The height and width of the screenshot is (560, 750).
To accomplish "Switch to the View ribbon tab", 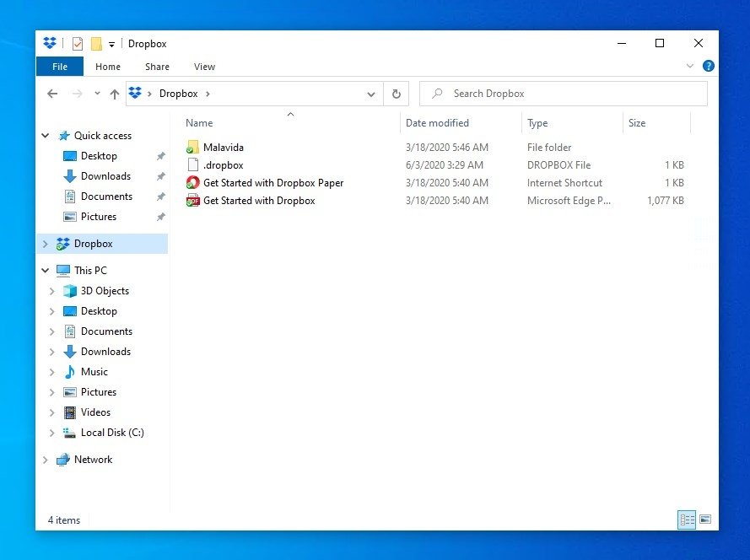I will [x=204, y=67].
